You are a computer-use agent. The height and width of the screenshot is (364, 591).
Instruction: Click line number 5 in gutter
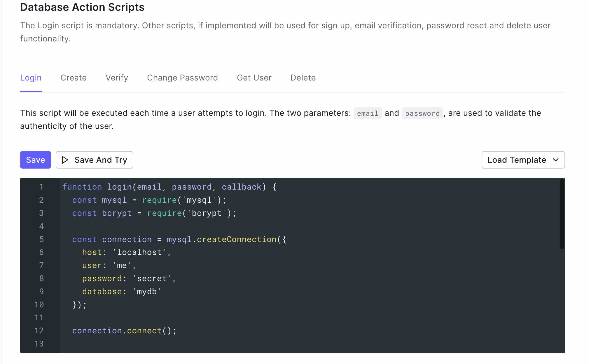click(x=41, y=239)
